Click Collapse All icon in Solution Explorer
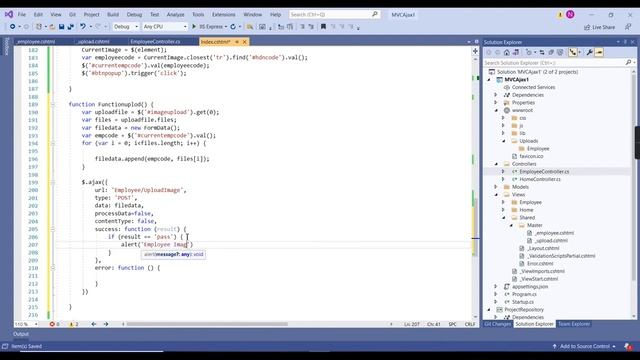This screenshot has width=640, height=360. [x=551, y=52]
